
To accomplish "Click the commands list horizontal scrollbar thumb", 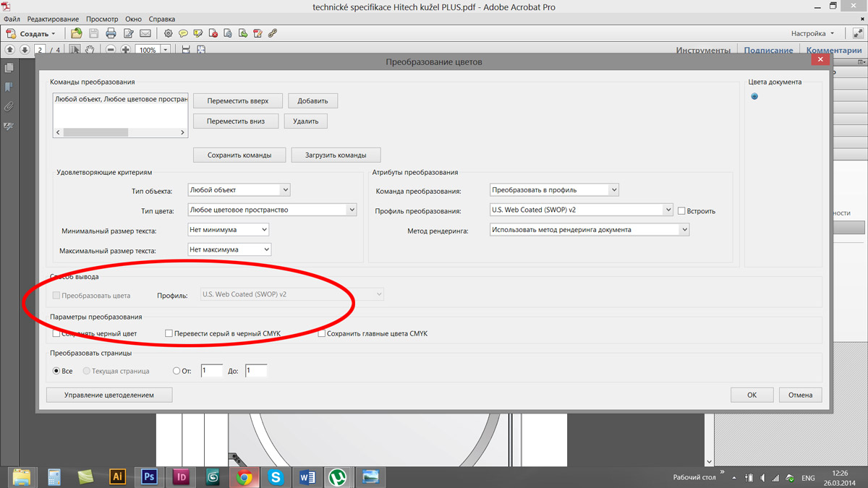I will pos(95,132).
